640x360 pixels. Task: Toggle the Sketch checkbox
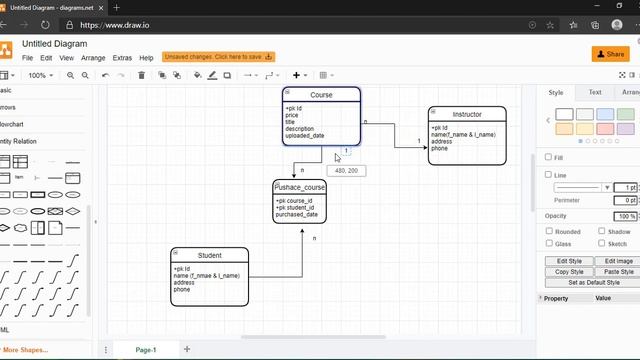(601, 243)
